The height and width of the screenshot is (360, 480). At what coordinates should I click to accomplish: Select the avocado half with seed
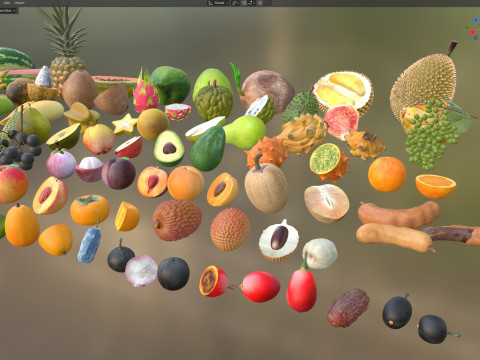[169, 148]
